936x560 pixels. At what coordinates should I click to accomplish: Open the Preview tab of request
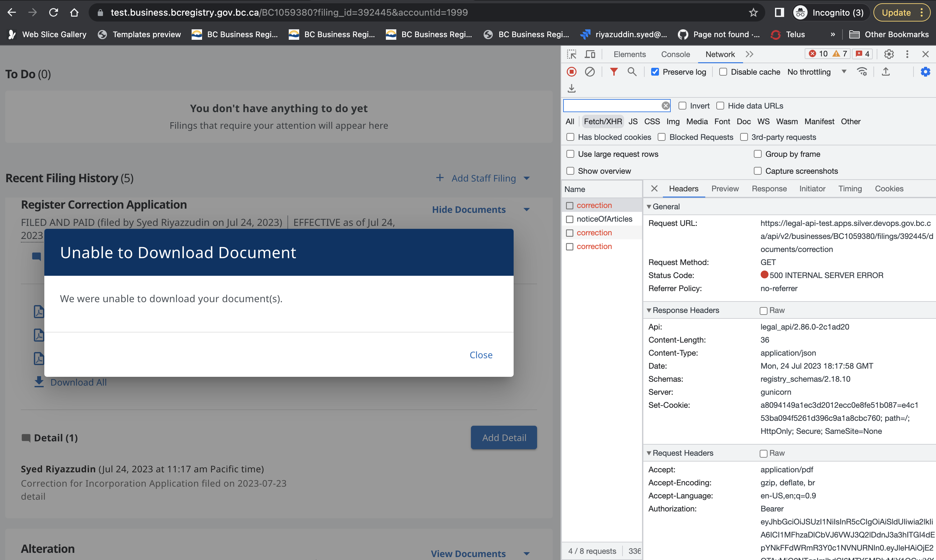coord(725,189)
